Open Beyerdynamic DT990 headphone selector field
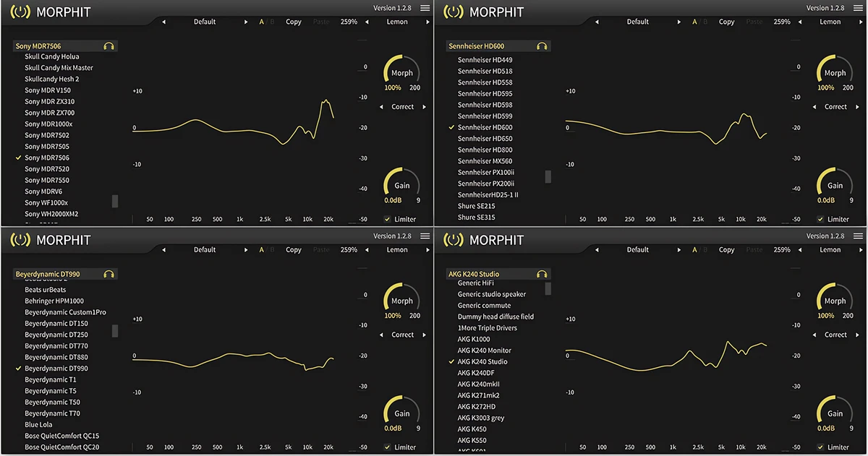Screen dimensions: 868x456 coord(65,275)
